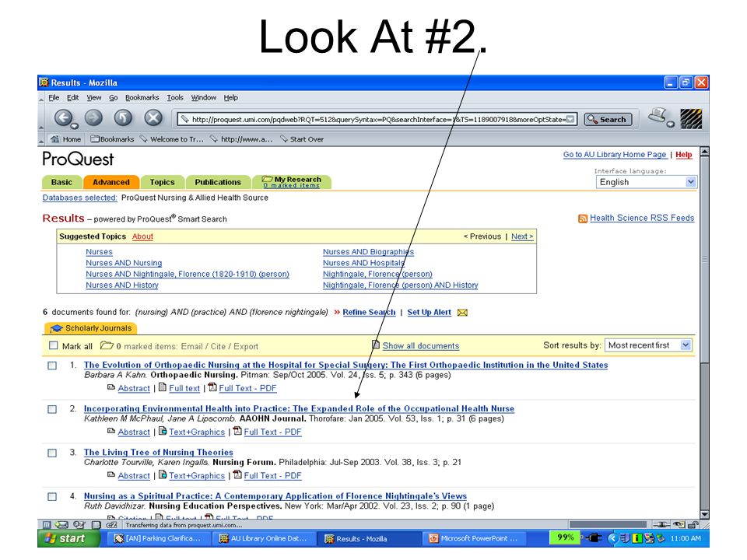The image size is (747, 560).
Task: Open the My Research tab
Action: click(x=292, y=182)
